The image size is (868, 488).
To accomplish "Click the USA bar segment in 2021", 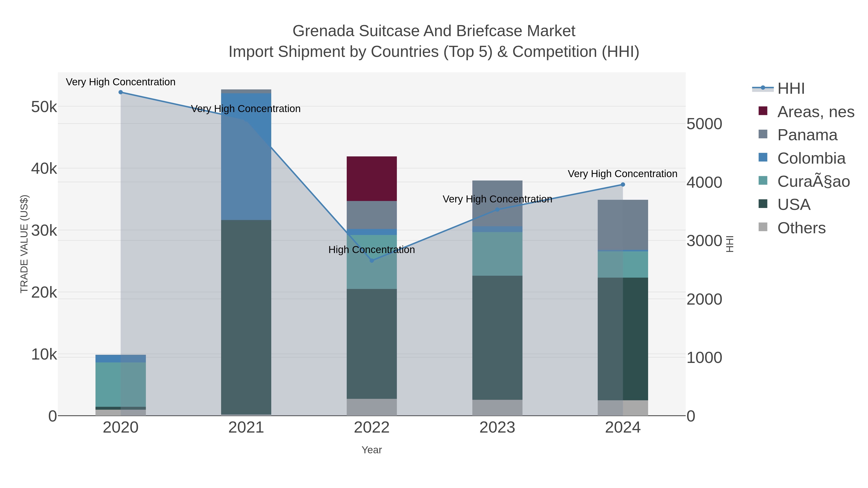I will coord(246,317).
